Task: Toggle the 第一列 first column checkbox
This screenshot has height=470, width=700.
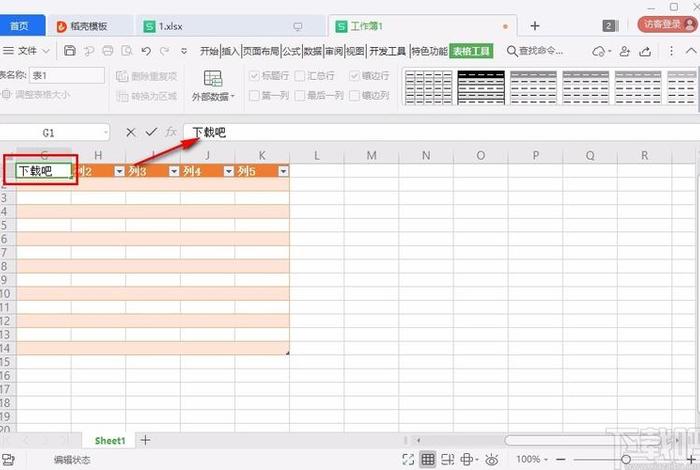Action: click(x=254, y=95)
